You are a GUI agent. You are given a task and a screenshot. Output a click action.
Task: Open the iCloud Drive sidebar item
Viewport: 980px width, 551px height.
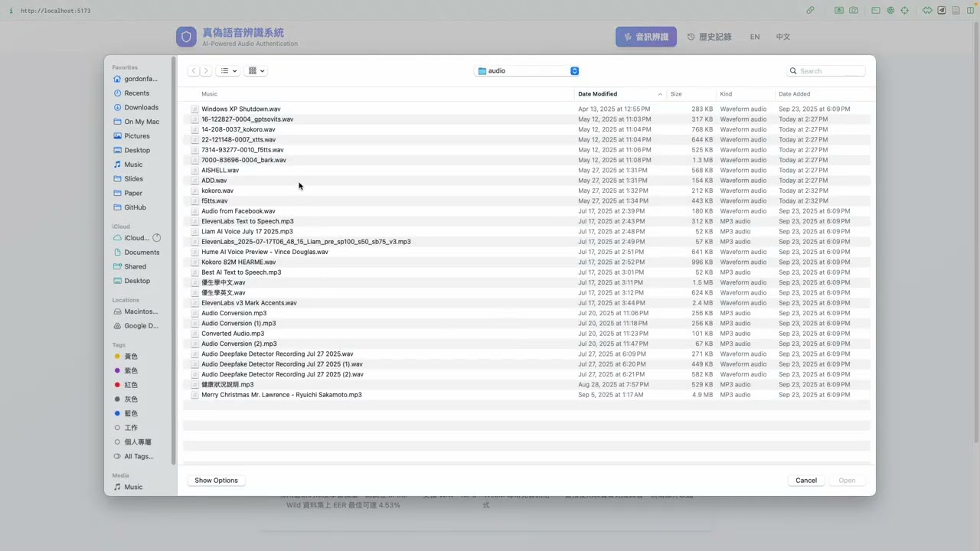click(136, 238)
